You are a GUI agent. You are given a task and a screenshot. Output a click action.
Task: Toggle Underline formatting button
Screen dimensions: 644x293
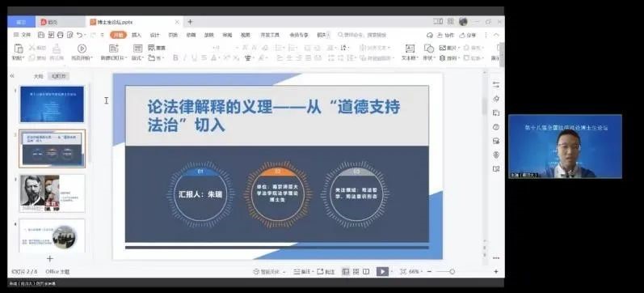[194, 58]
